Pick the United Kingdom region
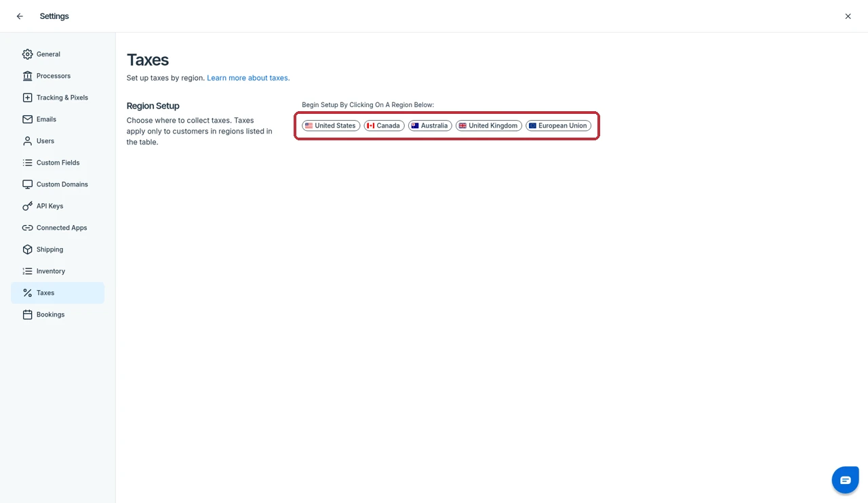The height and width of the screenshot is (503, 868). (489, 125)
